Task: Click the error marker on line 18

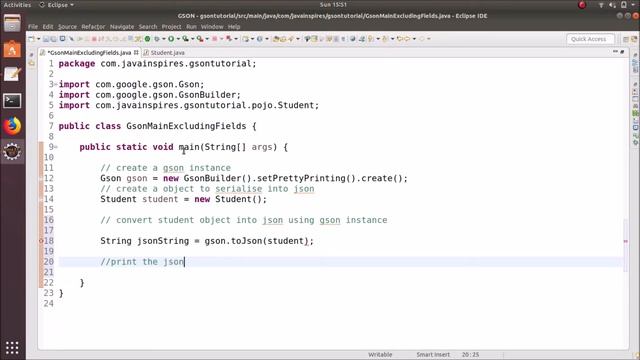Action: pyautogui.click(x=41, y=241)
